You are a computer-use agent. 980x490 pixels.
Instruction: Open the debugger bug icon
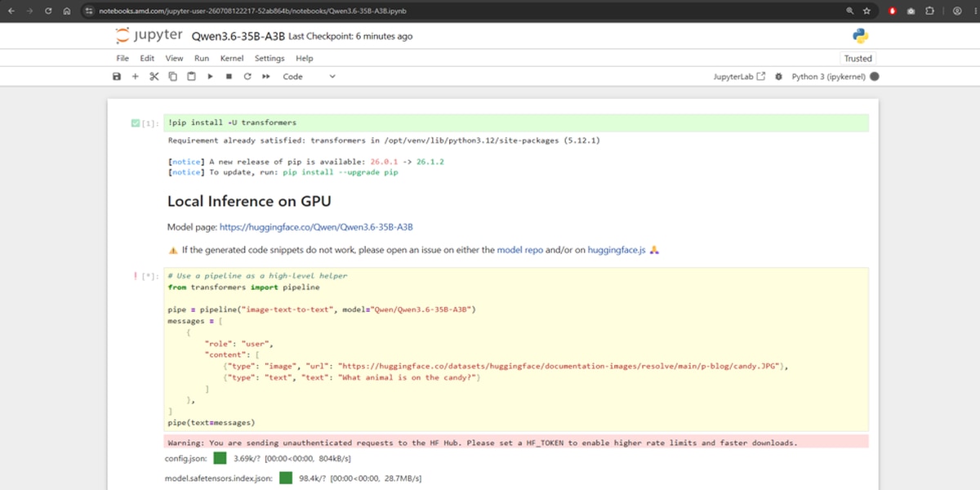[778, 77]
